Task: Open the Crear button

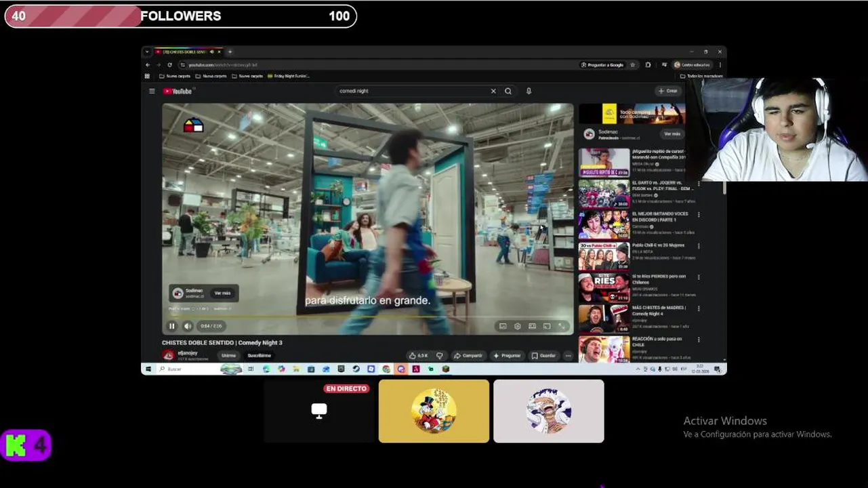Action: pyautogui.click(x=667, y=91)
